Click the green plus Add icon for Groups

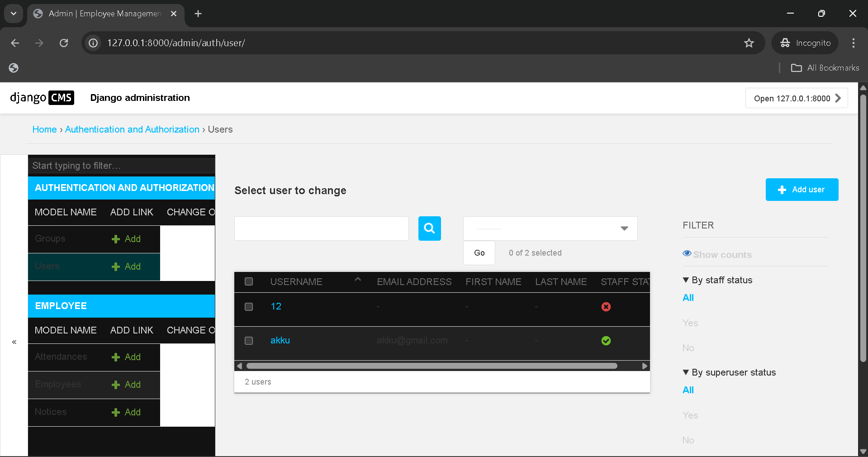pos(116,239)
